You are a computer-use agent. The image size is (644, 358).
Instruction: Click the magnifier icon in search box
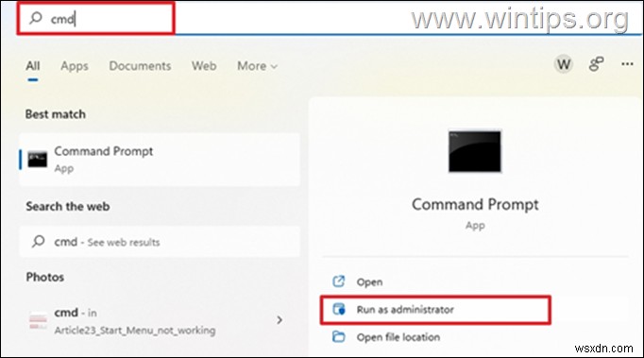coord(36,18)
